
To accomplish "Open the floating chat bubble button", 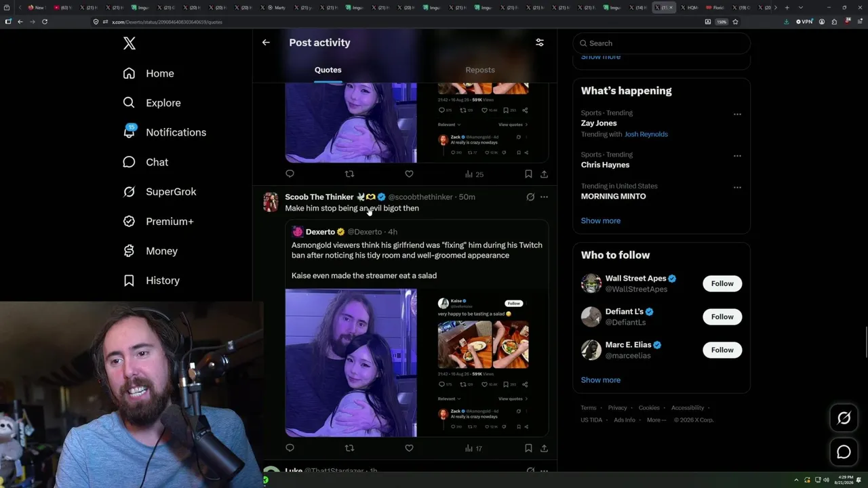I will click(x=844, y=451).
